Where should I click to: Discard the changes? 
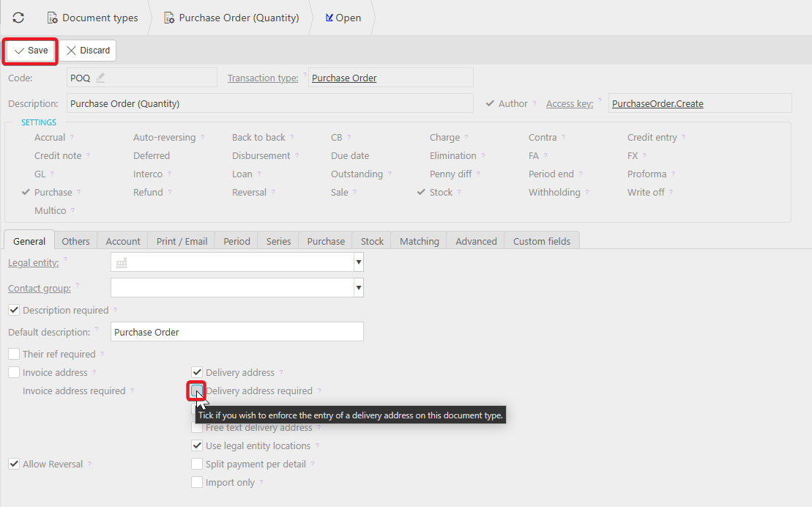pos(88,51)
